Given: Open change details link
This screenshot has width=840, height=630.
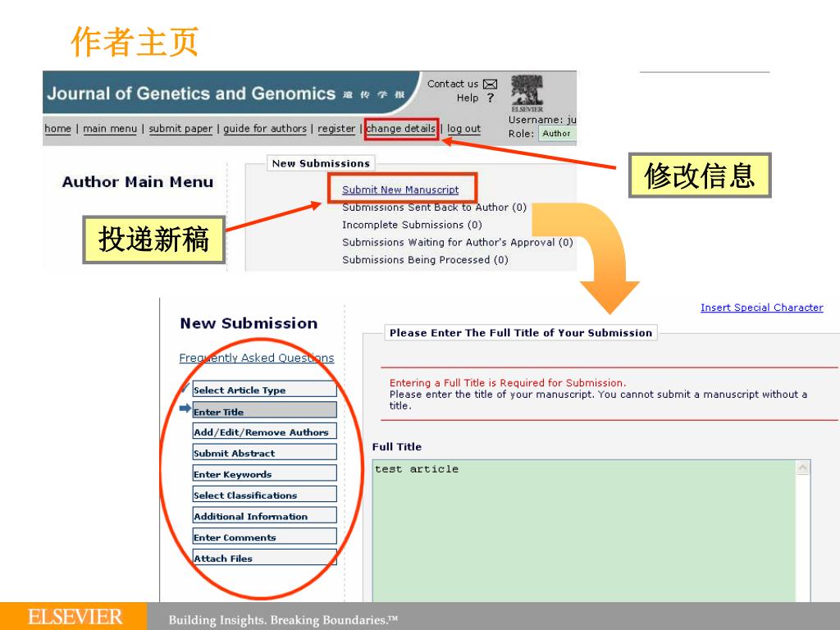Looking at the screenshot, I should tap(400, 129).
